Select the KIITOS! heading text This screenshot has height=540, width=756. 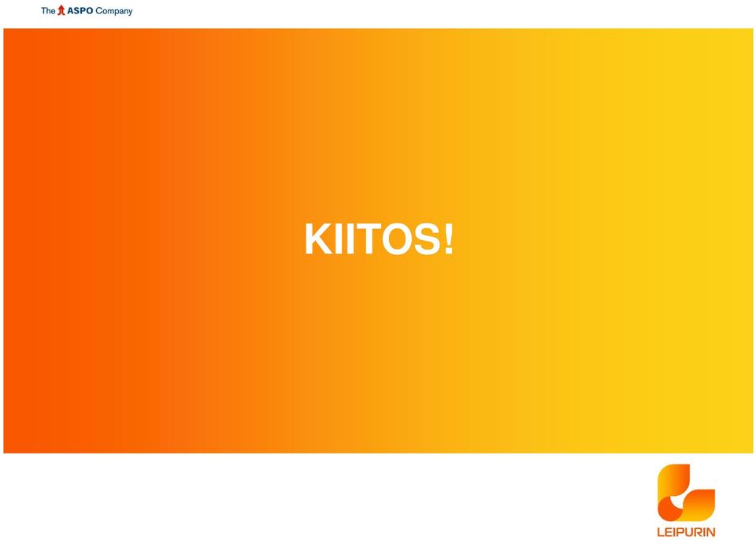(x=379, y=239)
